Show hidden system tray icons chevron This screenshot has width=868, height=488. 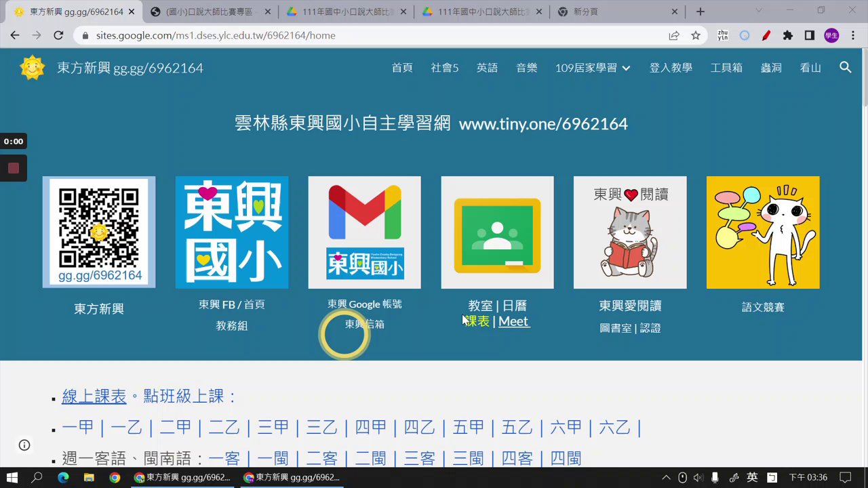pyautogui.click(x=666, y=477)
